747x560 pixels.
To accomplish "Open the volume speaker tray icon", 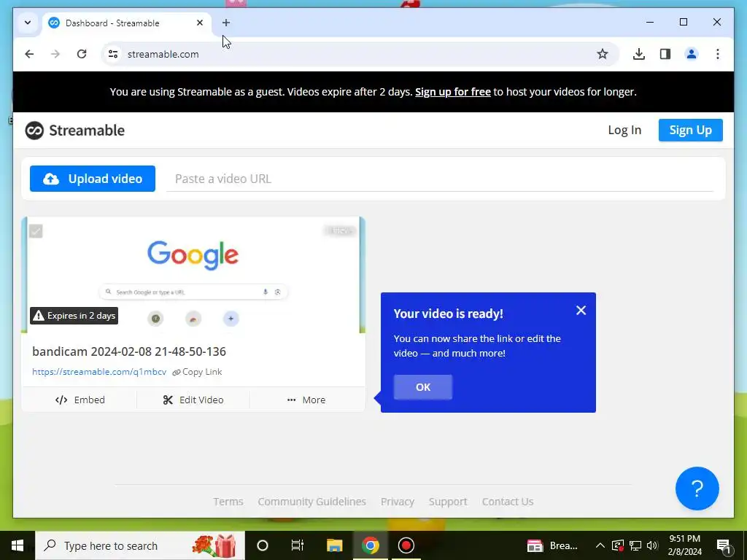I will tap(652, 545).
